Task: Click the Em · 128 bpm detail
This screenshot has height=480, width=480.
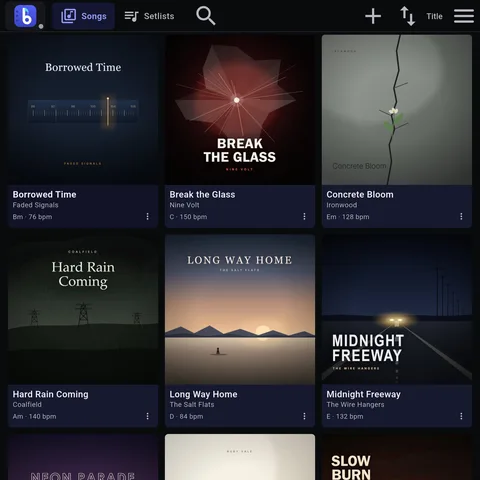Action: (x=348, y=217)
